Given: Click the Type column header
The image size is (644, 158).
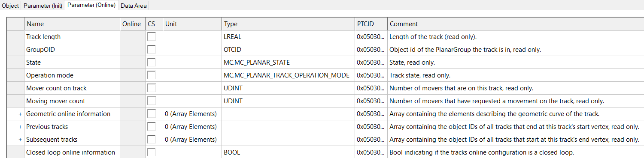Looking at the screenshot, I should pyautogui.click(x=288, y=24).
